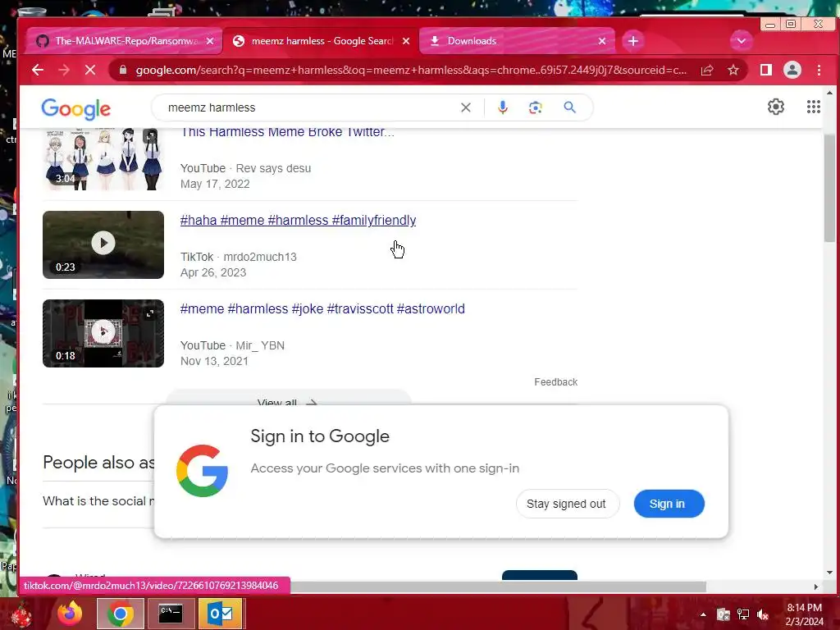Open Chrome three-dot menu

pos(819,71)
